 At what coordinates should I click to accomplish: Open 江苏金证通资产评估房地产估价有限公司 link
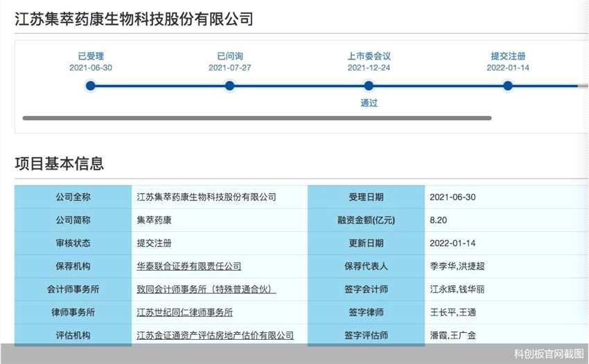pos(216,336)
